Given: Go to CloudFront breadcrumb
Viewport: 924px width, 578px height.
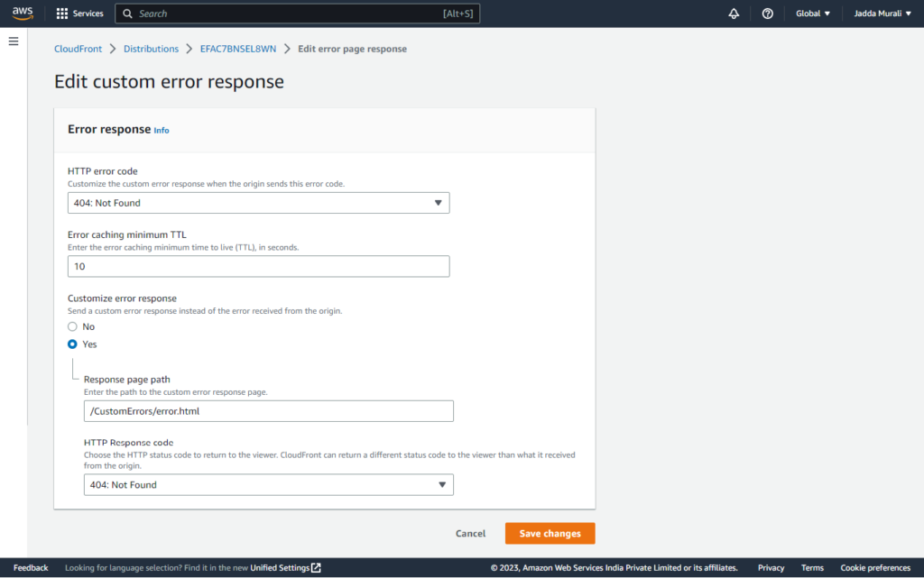Looking at the screenshot, I should 78,49.
